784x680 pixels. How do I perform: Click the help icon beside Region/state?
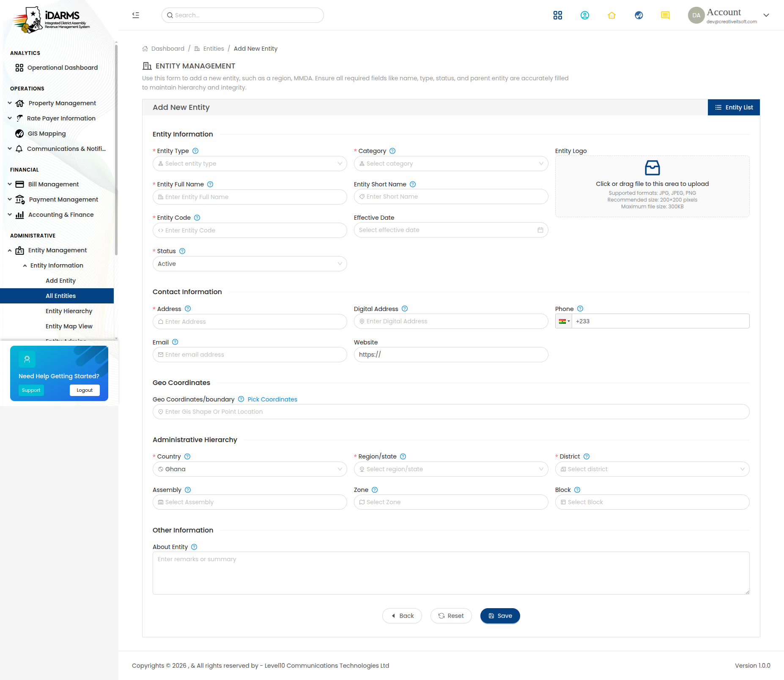click(403, 456)
